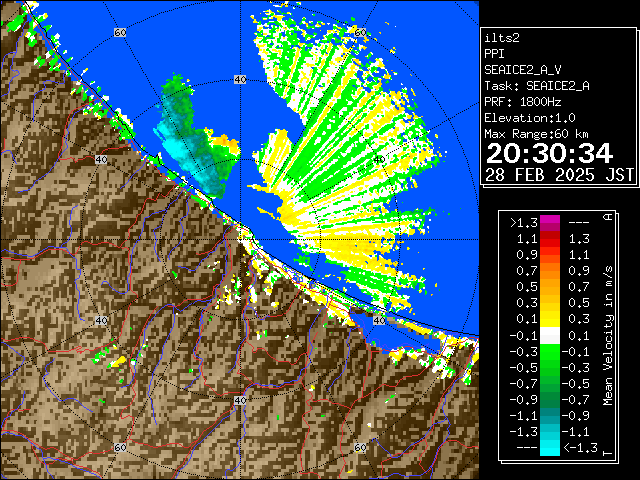The height and width of the screenshot is (480, 640).
Task: Select the left-column '-1.3' legend value
Action: [x=524, y=432]
